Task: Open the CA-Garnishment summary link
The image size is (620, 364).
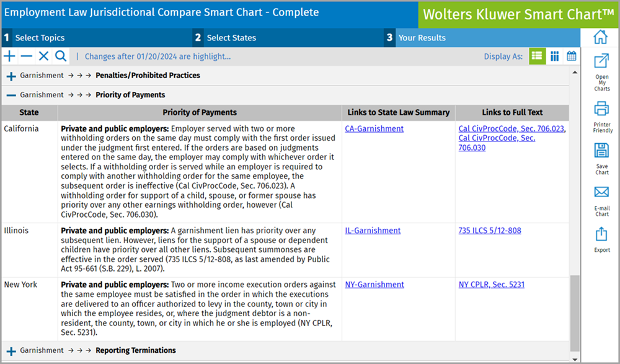Action: (374, 128)
